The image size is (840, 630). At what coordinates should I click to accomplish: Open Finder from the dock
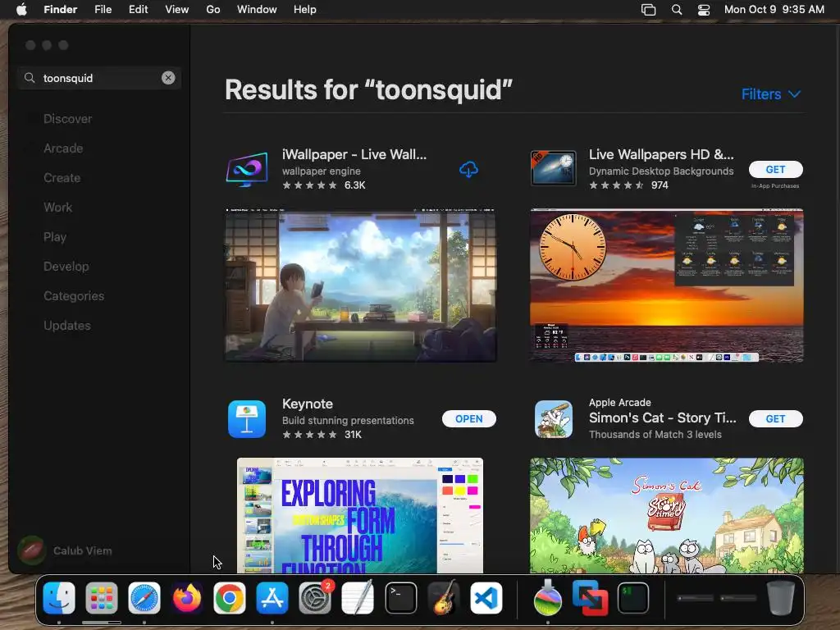click(59, 598)
